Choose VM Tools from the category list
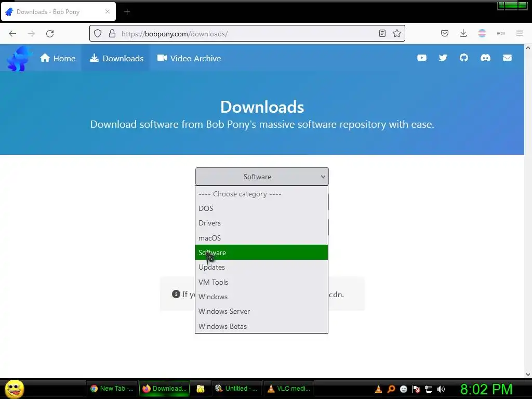Viewport: 532px width, 399px height. pos(262,282)
